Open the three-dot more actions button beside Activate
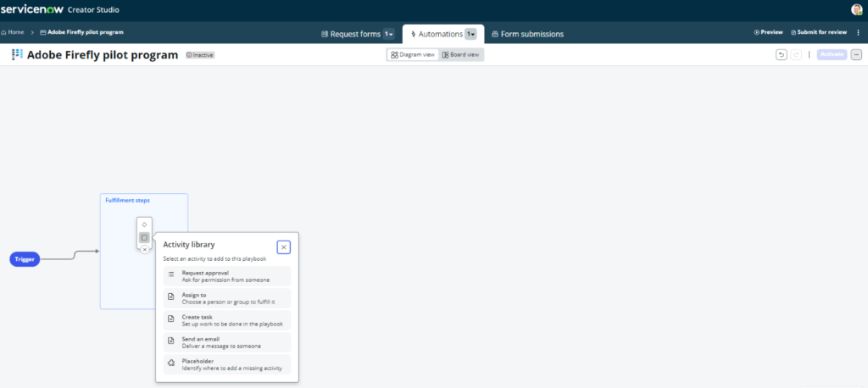Screen dimensions: 868x388 tap(856, 54)
